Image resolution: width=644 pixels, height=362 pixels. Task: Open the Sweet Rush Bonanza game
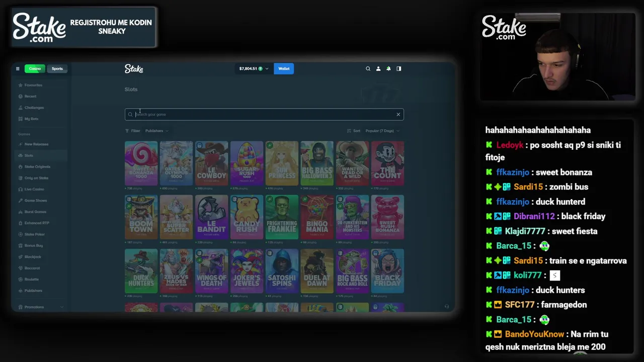(x=387, y=217)
